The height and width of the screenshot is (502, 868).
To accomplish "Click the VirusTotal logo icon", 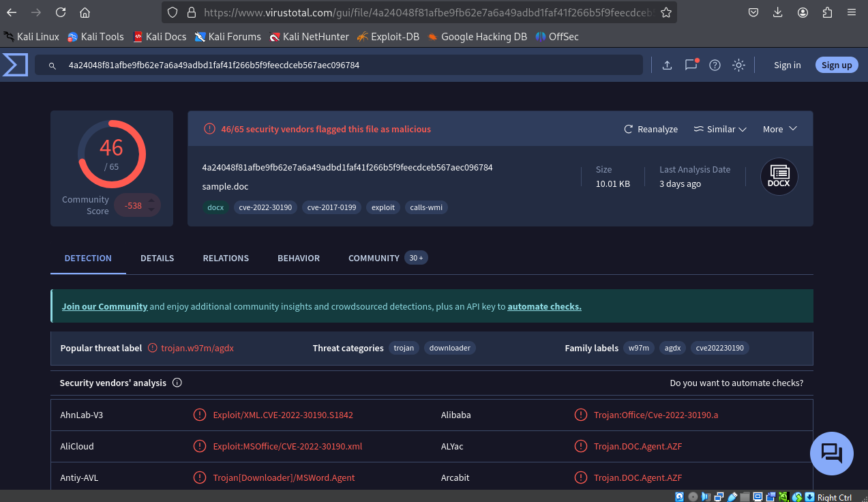I will pos(15,65).
